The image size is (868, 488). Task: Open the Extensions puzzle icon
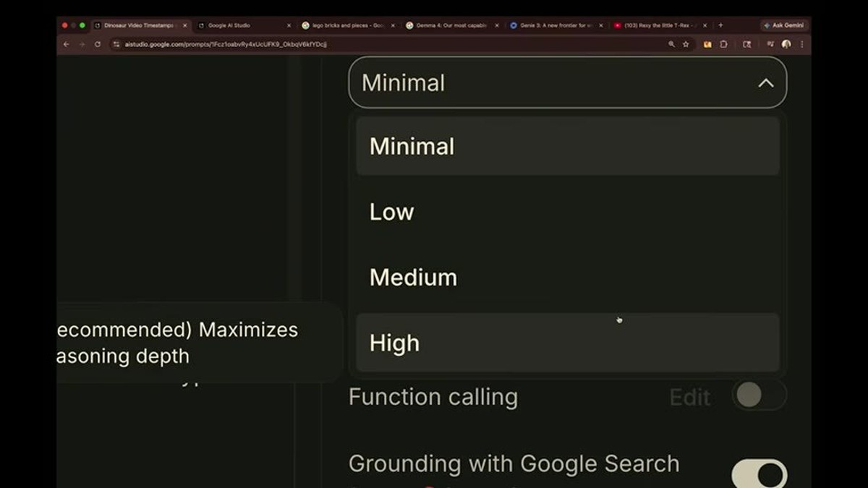(723, 44)
